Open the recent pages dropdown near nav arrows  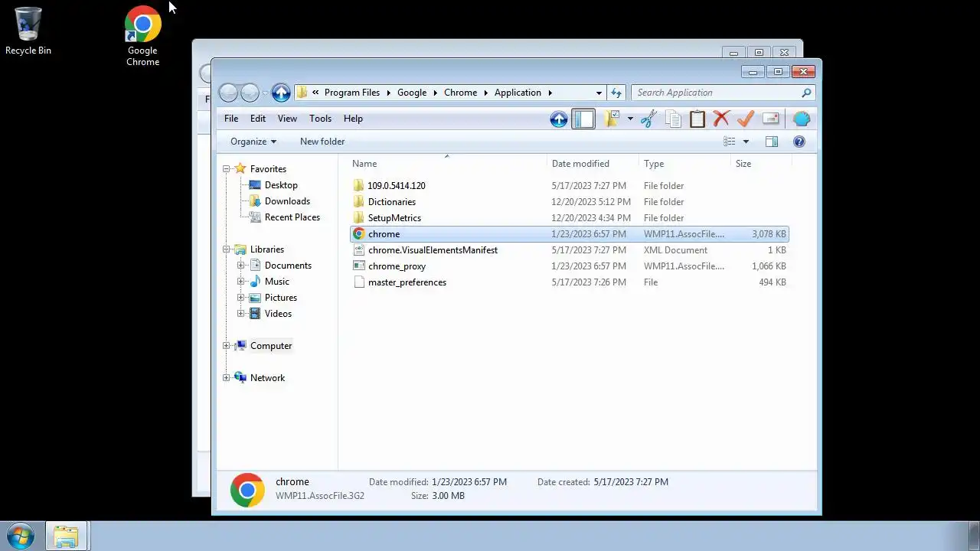[x=265, y=93]
